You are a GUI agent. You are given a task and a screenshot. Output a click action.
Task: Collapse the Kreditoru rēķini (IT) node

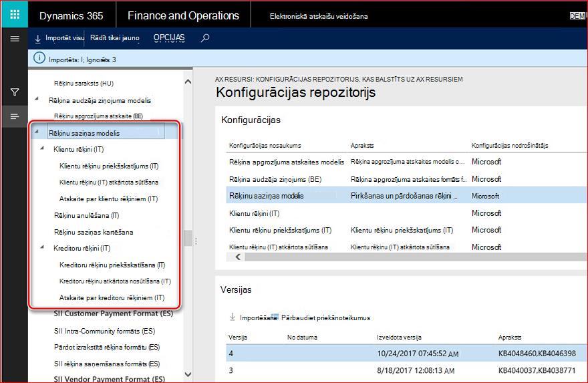42,247
